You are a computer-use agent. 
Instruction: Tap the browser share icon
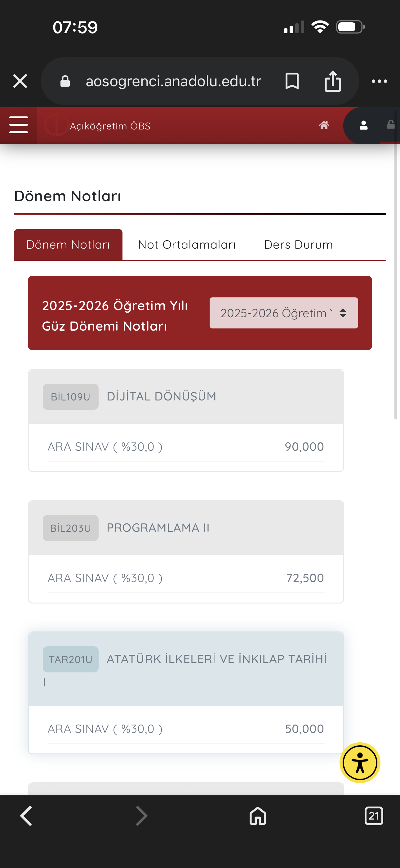click(333, 81)
